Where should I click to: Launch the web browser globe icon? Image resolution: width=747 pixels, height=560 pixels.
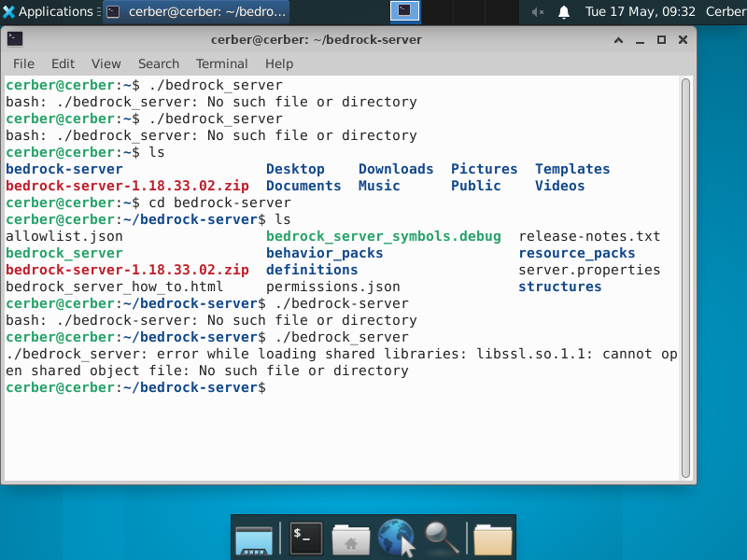[396, 539]
